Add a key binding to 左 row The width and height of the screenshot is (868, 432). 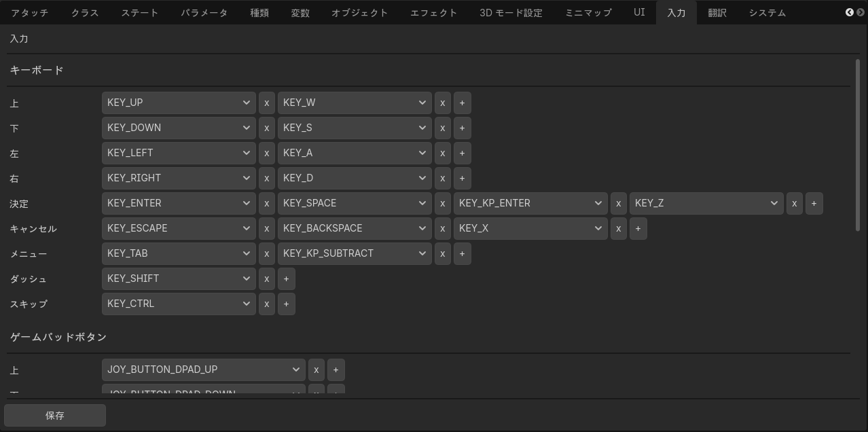tap(463, 153)
